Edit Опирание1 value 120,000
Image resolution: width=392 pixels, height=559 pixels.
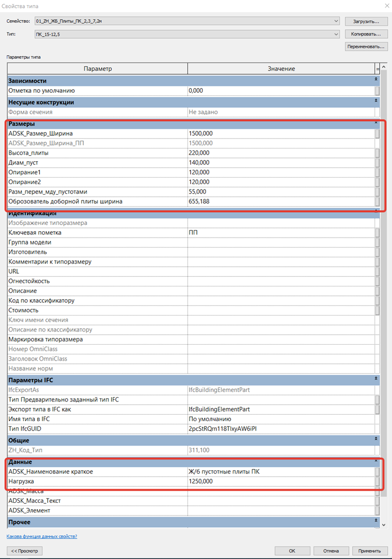pyautogui.click(x=281, y=172)
